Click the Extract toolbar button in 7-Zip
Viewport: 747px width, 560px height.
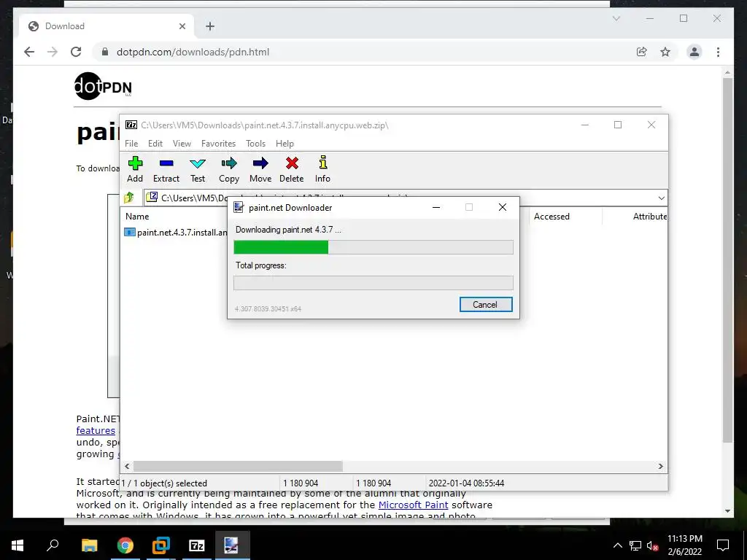[x=166, y=169]
